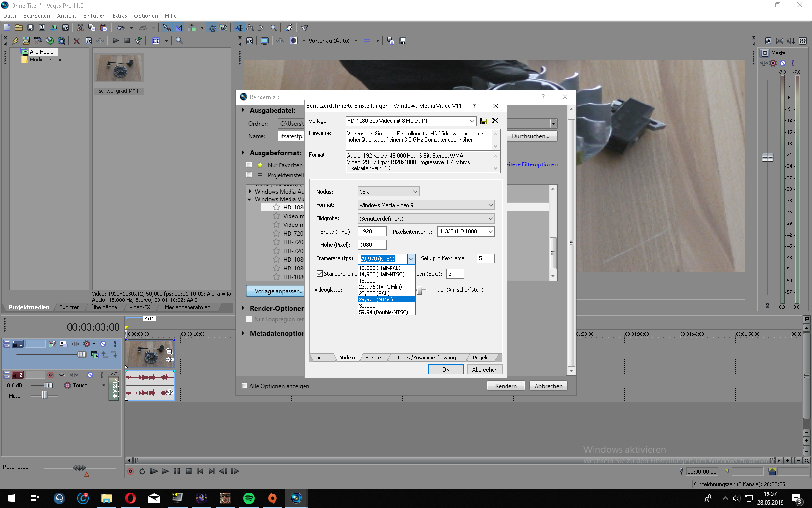Enable Alle Optionen anzeigen checkbox
This screenshot has width=812, height=508.
pyautogui.click(x=244, y=386)
